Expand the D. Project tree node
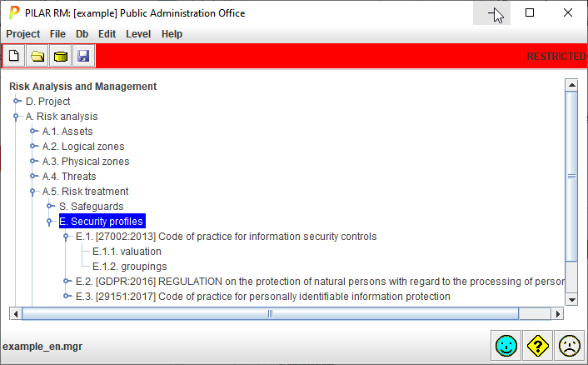 pos(17,102)
